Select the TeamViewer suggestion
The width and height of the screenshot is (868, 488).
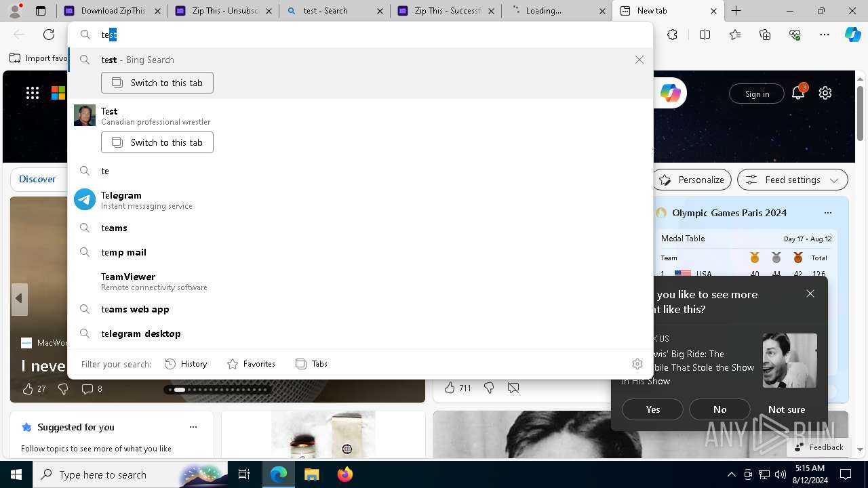360,281
